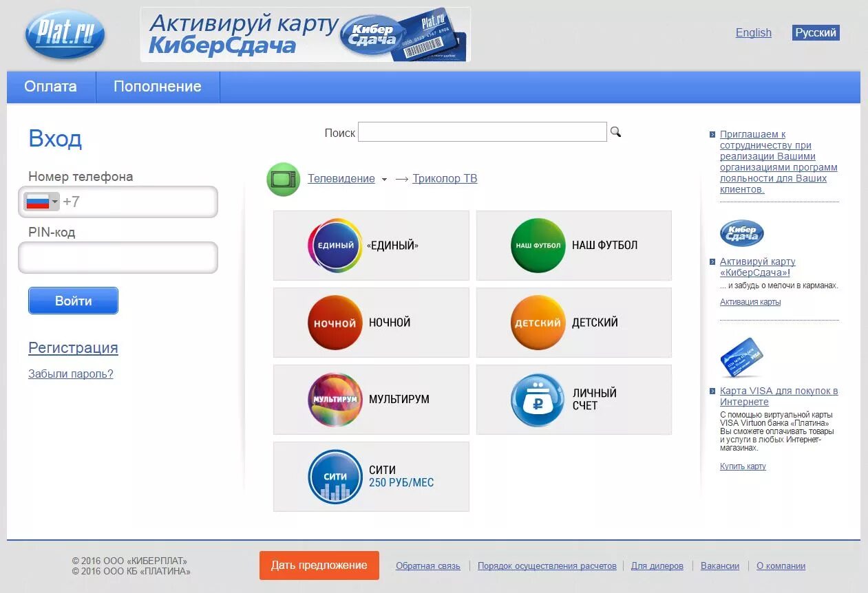Image resolution: width=868 pixels, height=593 pixels.
Task: Open the Регистрация link
Action: (73, 348)
